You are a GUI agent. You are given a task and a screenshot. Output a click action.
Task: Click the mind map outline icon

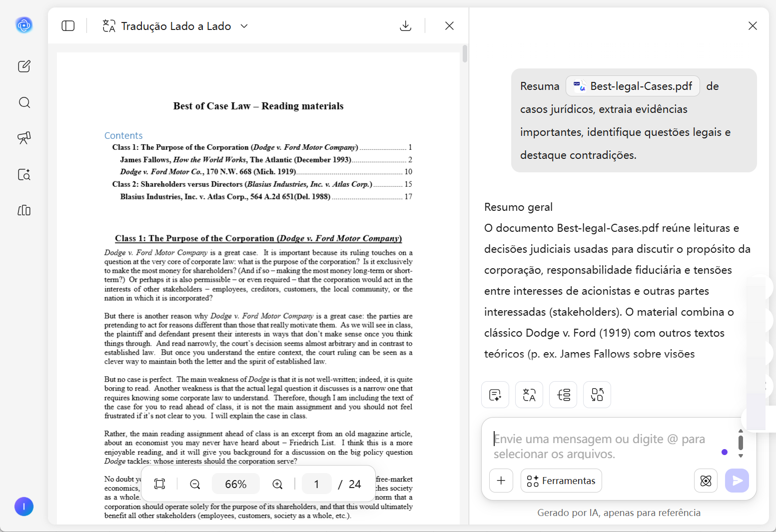pyautogui.click(x=563, y=395)
